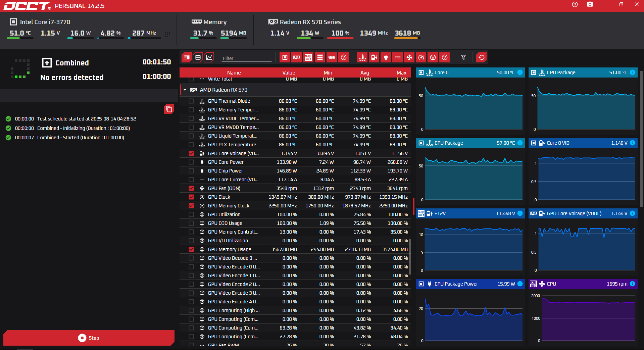This screenshot has height=350, width=644.
Task: Switch to the table view layout
Action: 198,57
